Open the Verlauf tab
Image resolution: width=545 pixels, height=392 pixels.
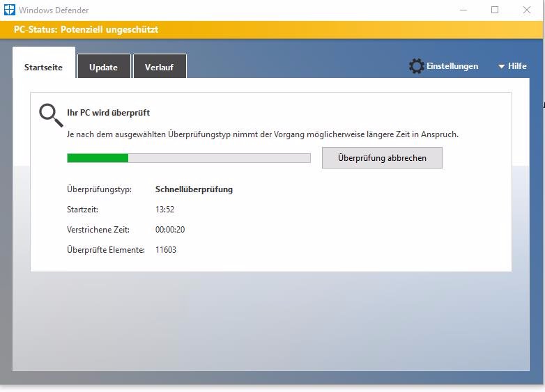tap(160, 67)
